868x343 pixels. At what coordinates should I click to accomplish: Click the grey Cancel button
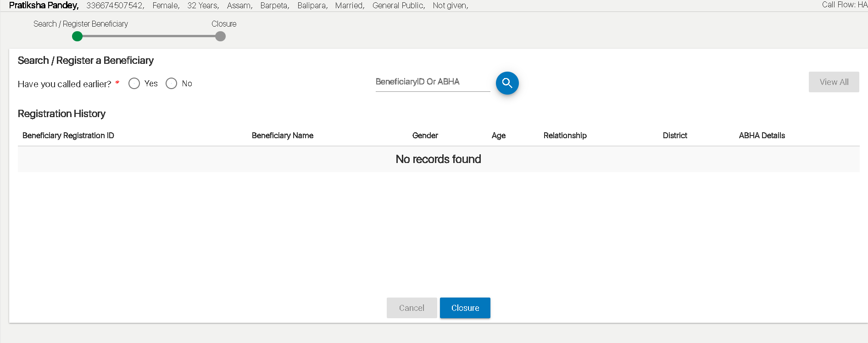(412, 308)
